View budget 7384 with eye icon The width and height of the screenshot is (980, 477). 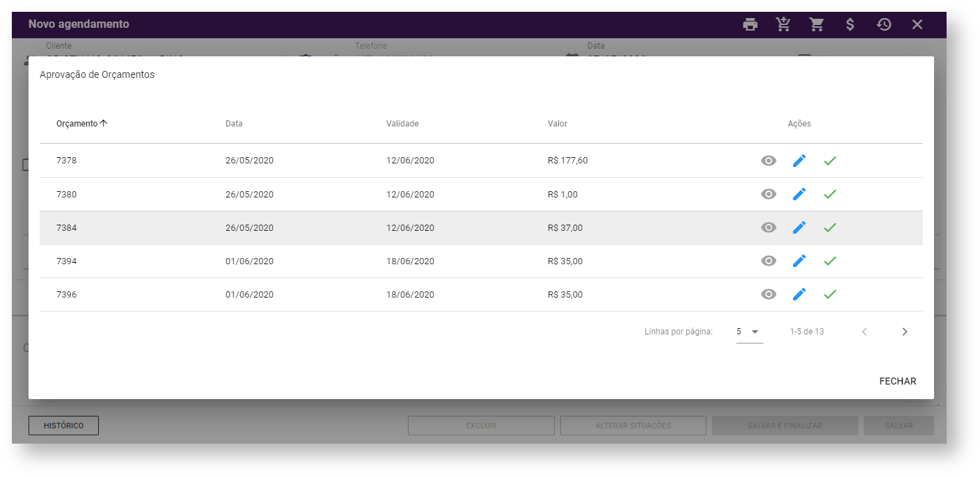click(768, 227)
